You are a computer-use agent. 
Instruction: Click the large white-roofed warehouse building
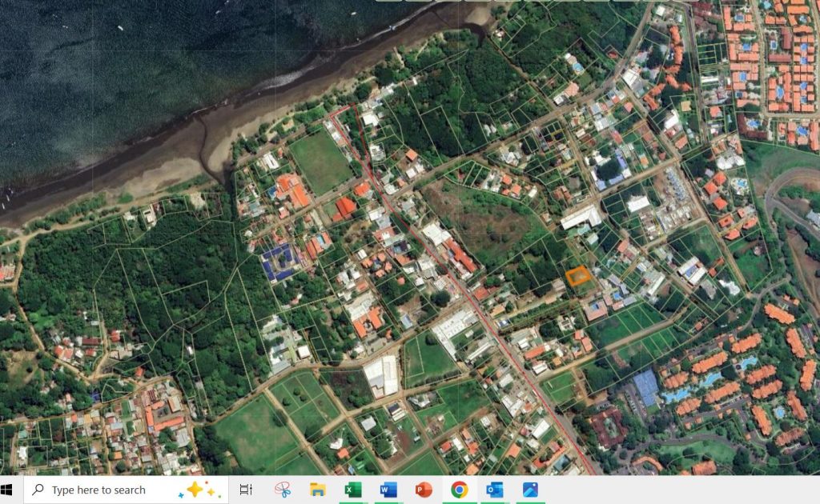coord(382,375)
